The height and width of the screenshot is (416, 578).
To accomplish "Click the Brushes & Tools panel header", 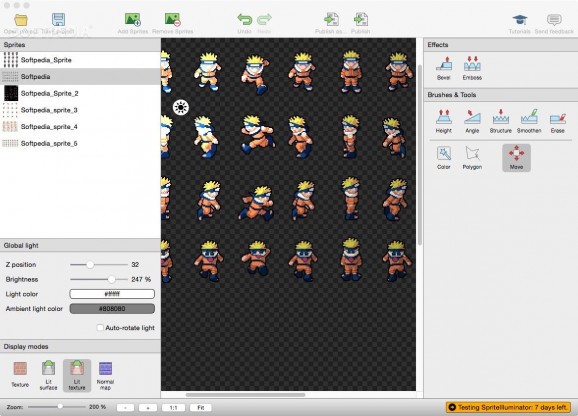I will click(x=501, y=95).
